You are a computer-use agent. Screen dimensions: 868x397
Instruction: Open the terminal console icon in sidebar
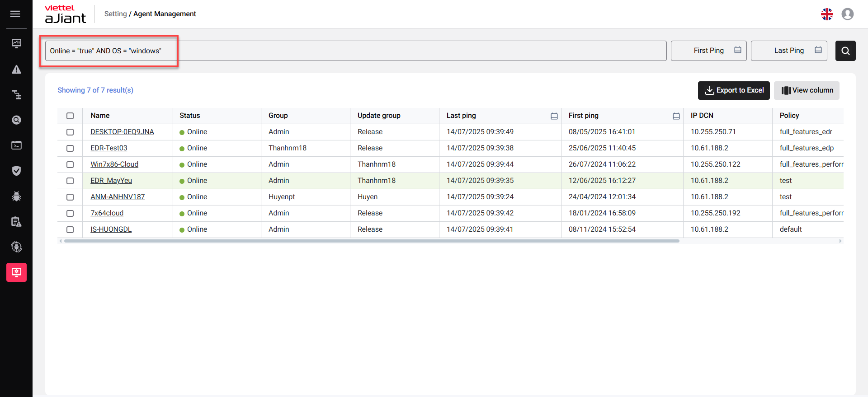pos(16,145)
